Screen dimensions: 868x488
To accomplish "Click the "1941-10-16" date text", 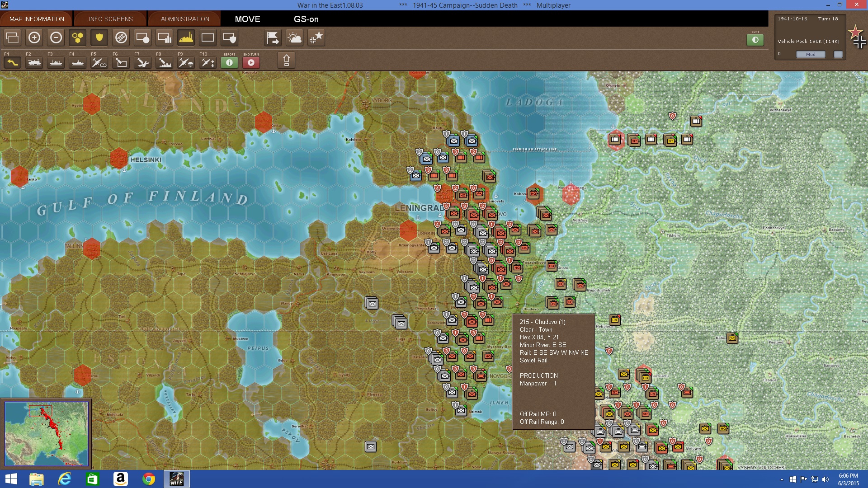I will pos(792,19).
